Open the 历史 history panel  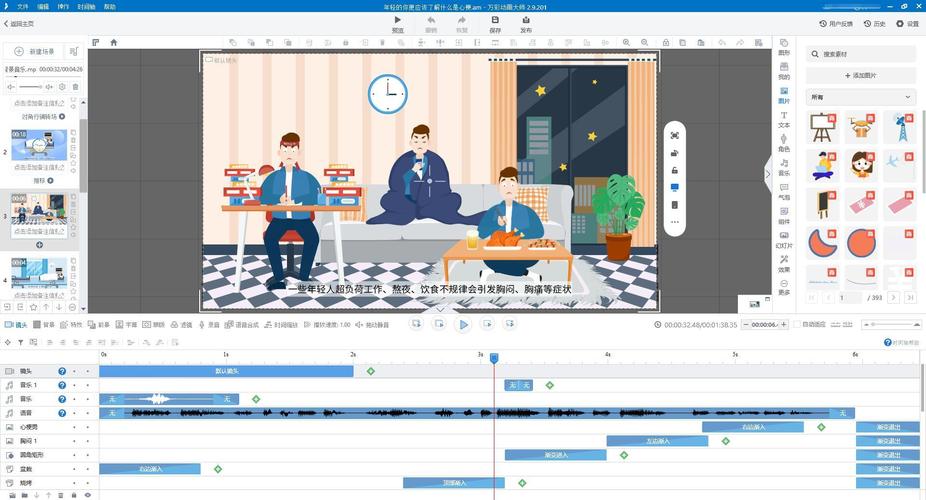tap(875, 24)
